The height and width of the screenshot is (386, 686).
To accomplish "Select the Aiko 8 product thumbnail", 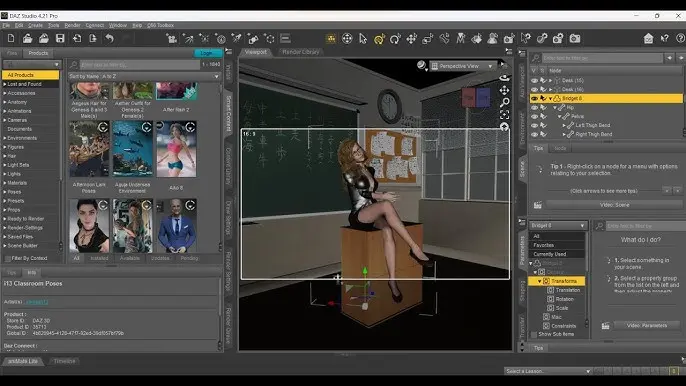I will click(176, 149).
